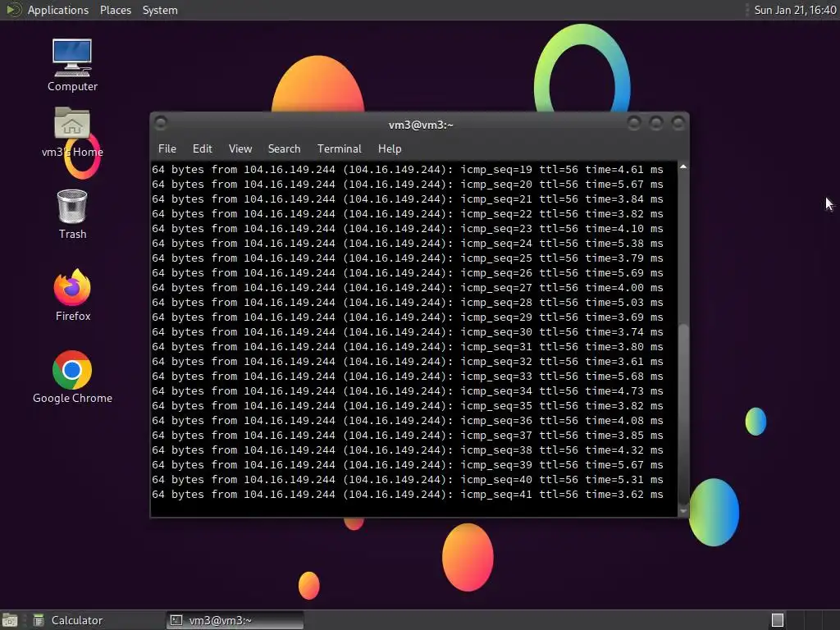Click the workspace switcher square in bottom panel
The image size is (840, 630).
[x=778, y=620]
